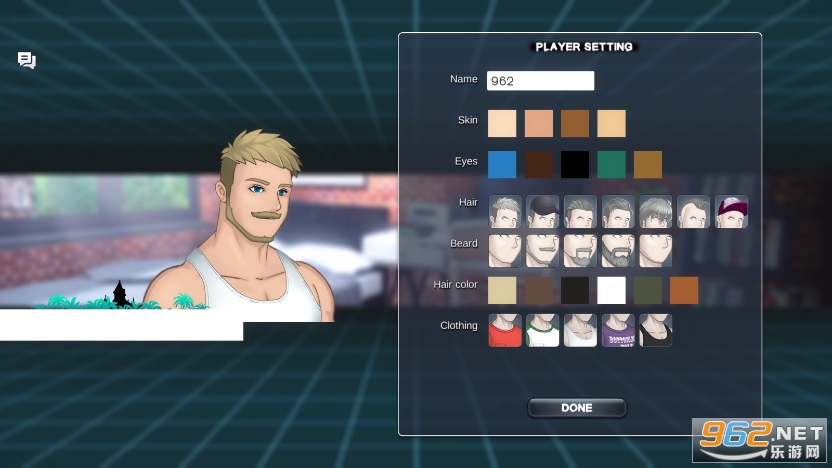
Task: Select the dark brown skin tone
Action: (x=575, y=124)
